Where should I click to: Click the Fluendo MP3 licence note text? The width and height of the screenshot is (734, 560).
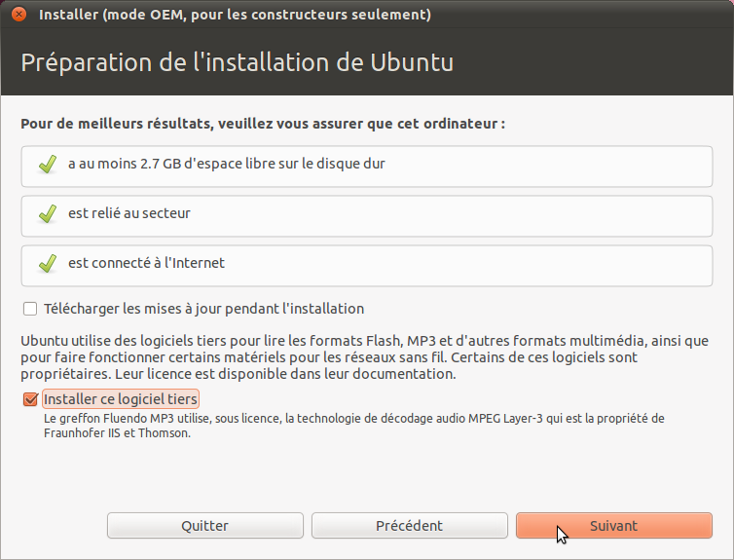pyautogui.click(x=354, y=419)
